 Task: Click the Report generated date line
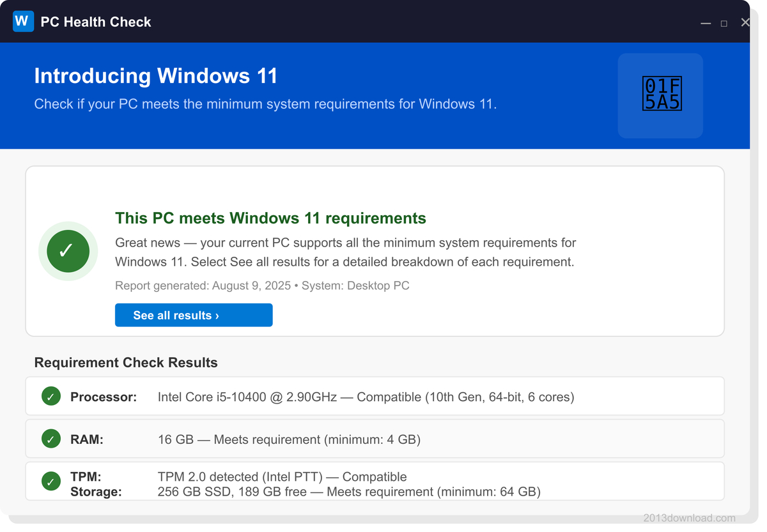[262, 285]
